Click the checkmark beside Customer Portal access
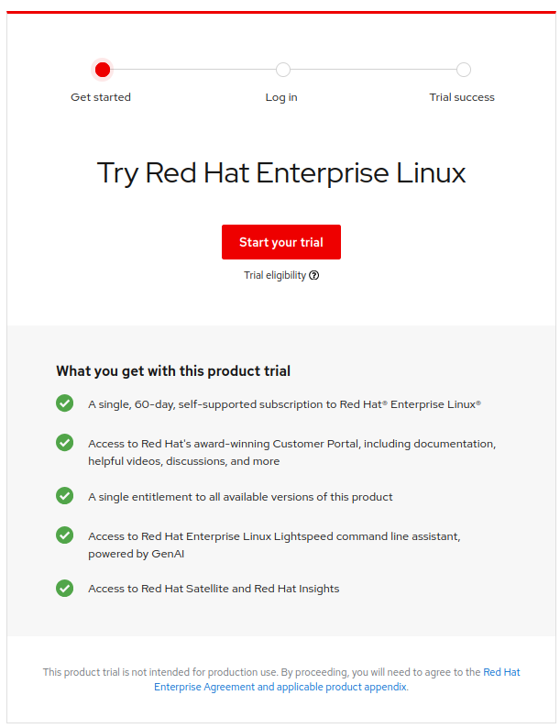 pos(64,443)
